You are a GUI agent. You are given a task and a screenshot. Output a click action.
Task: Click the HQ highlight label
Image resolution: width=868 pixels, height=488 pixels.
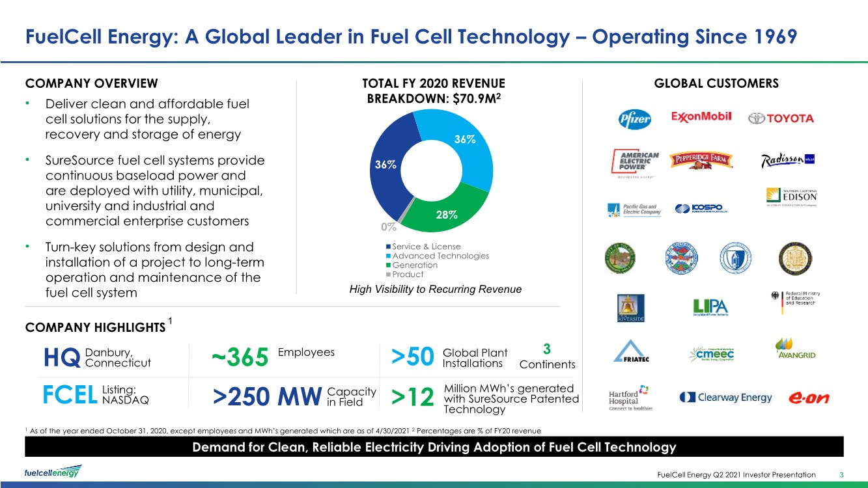coord(63,357)
